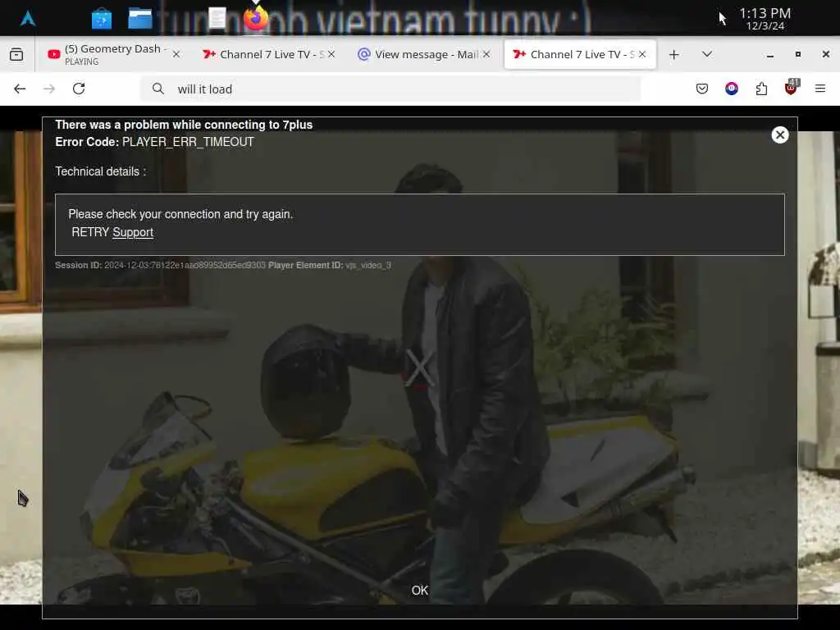
Task: Open the uBlock Origin shield icon
Action: click(x=791, y=88)
